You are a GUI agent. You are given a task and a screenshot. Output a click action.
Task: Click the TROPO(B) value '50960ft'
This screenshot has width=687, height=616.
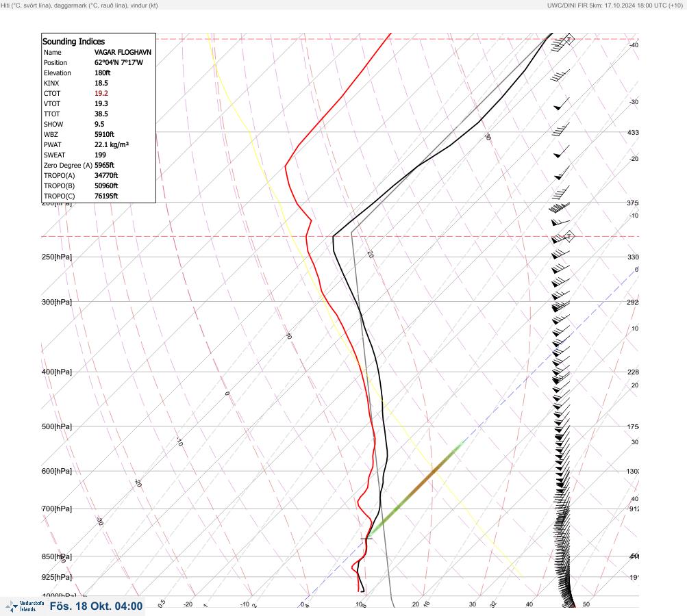coord(106,185)
